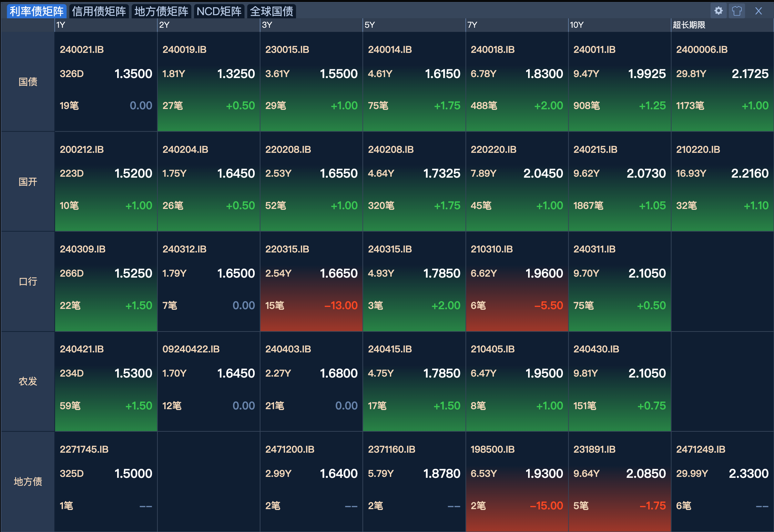Close the matrix panel with X

[x=758, y=11]
